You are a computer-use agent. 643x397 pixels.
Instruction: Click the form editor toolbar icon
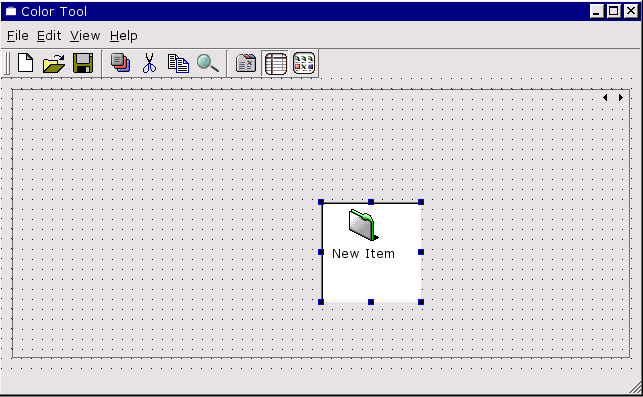(x=246, y=63)
